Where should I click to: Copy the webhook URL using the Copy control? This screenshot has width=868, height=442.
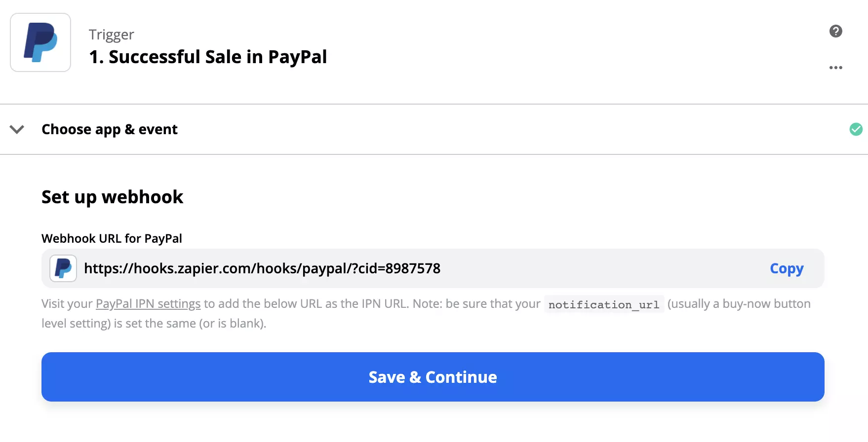(786, 268)
